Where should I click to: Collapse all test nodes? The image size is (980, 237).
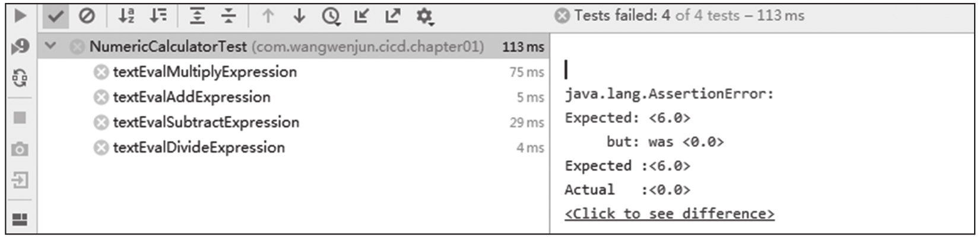tap(229, 16)
